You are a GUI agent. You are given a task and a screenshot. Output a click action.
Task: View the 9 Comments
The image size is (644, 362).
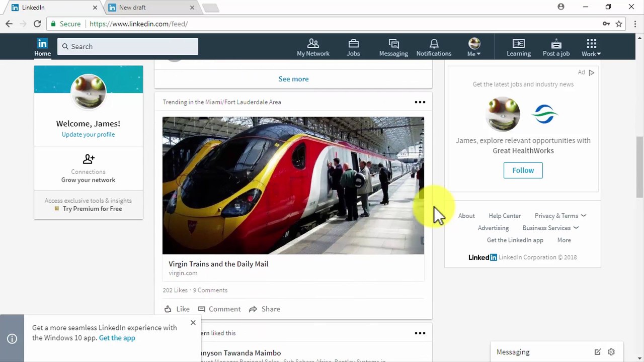click(210, 290)
